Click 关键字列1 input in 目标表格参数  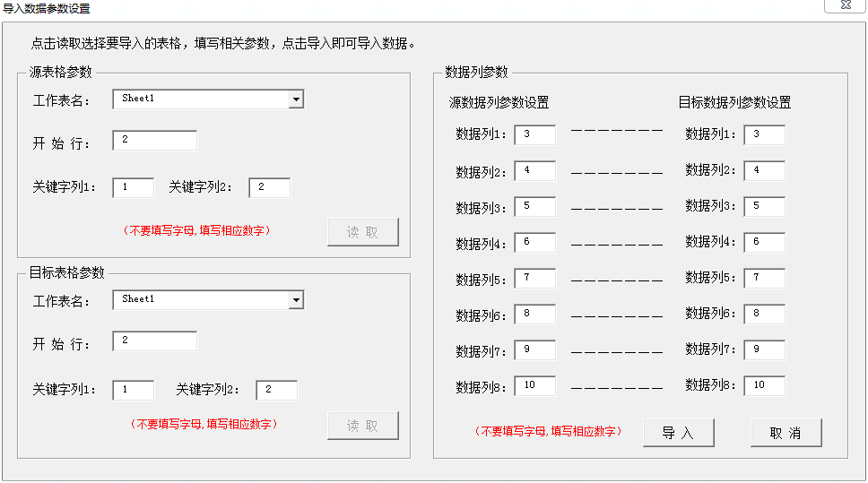[x=133, y=391]
